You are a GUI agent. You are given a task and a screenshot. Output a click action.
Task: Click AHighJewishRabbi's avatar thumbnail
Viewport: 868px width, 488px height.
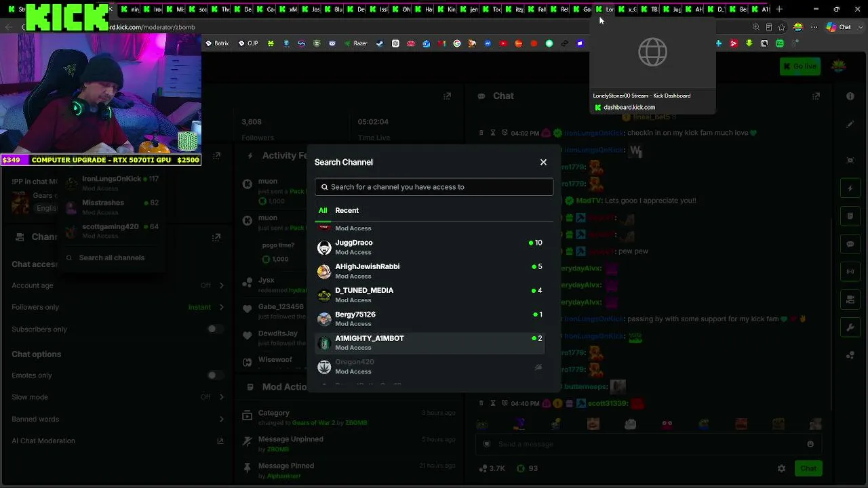pos(324,271)
